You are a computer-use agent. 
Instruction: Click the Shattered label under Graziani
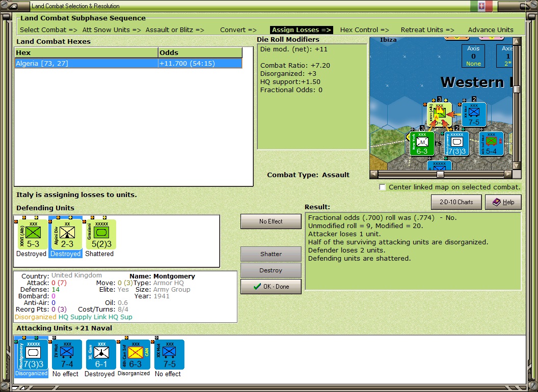[99, 254]
